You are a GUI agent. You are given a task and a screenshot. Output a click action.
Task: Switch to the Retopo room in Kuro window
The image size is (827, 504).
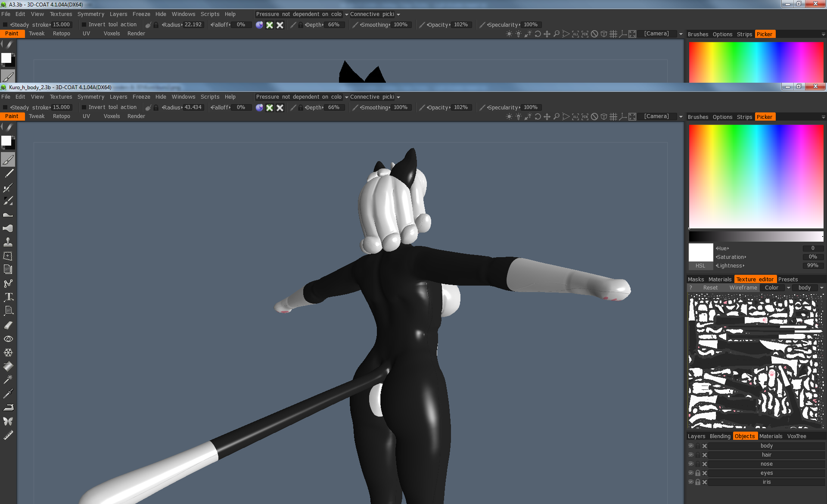(x=62, y=116)
